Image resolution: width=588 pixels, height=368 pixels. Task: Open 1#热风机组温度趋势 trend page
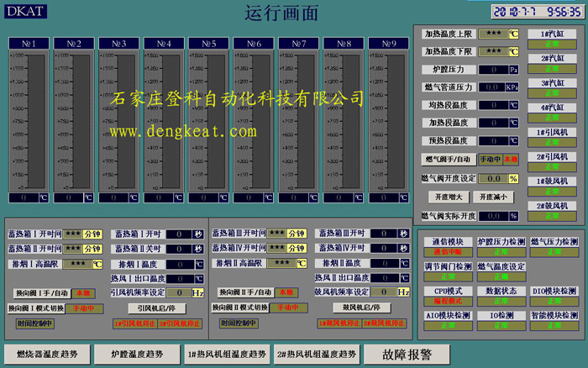(227, 354)
